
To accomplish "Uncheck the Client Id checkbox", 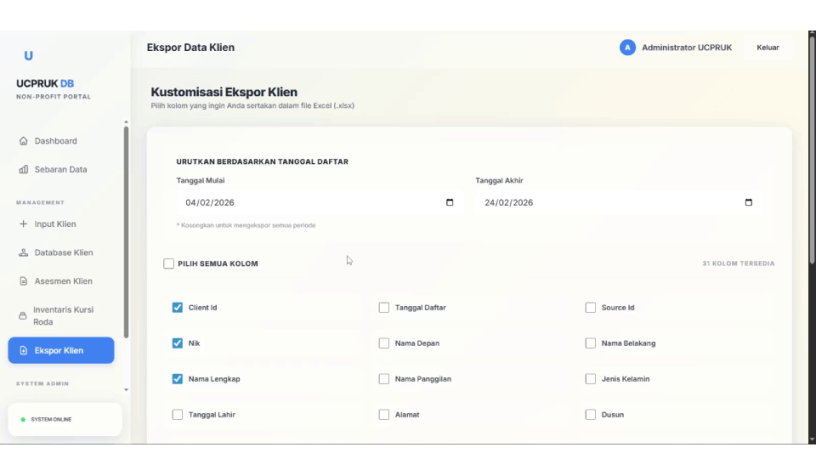I will pyautogui.click(x=178, y=308).
